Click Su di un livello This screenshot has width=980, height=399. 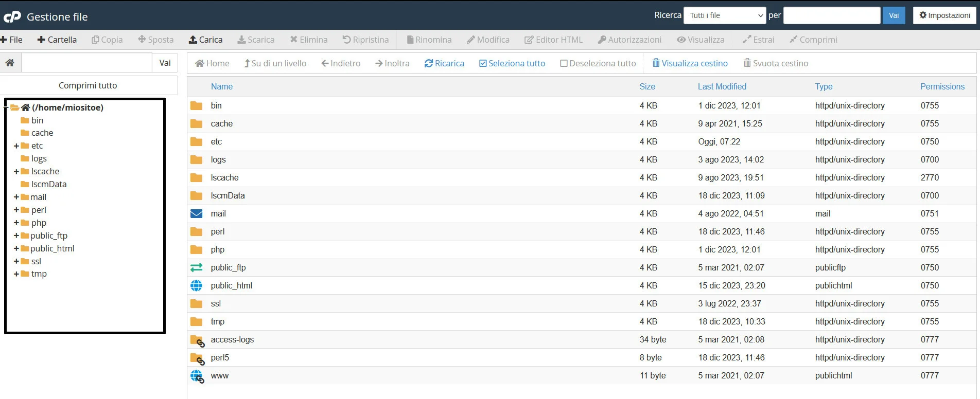pyautogui.click(x=275, y=63)
